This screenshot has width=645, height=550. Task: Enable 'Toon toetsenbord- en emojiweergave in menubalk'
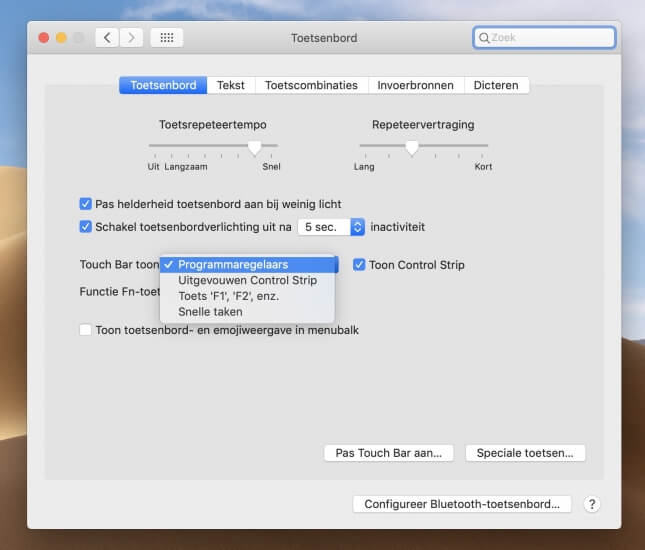[86, 330]
